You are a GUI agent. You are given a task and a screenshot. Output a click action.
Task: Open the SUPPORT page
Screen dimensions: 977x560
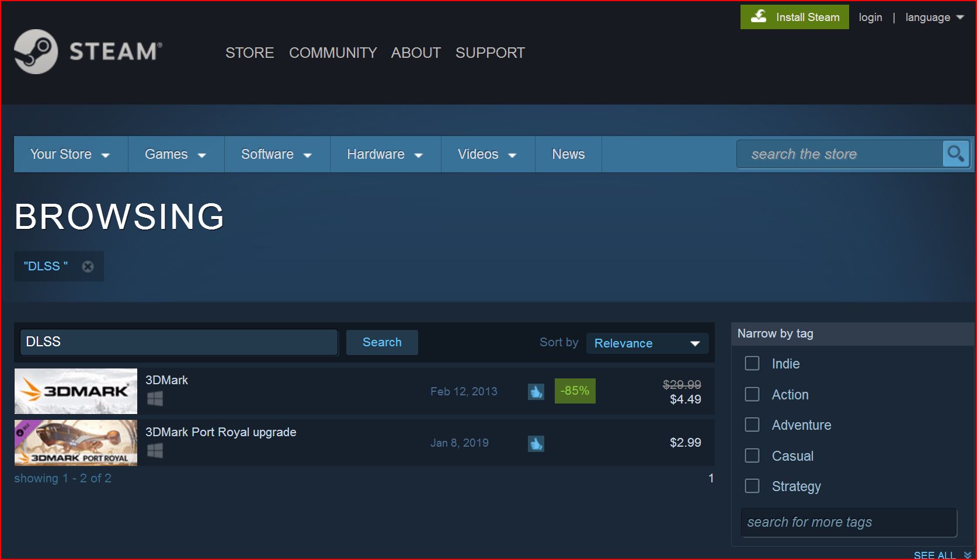tap(490, 53)
